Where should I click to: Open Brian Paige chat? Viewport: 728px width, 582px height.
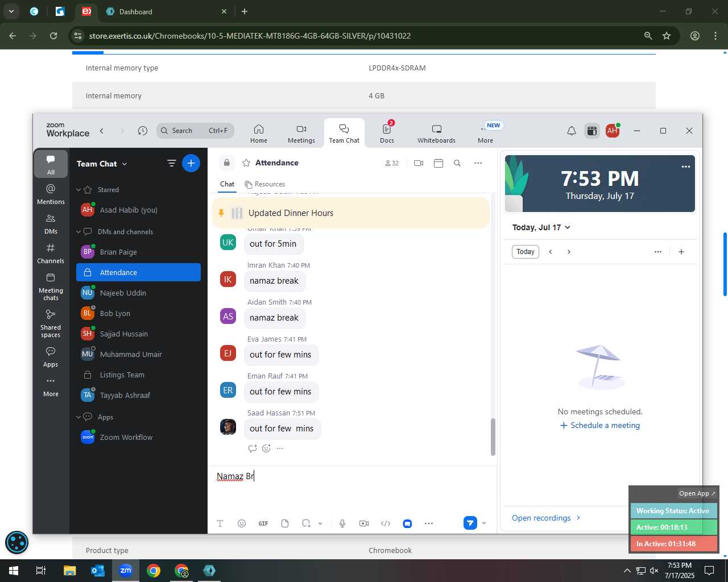(138, 252)
